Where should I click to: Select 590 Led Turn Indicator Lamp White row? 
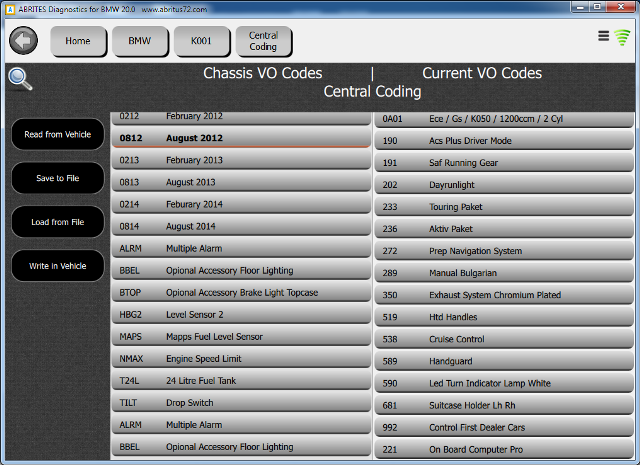pyautogui.click(x=504, y=383)
